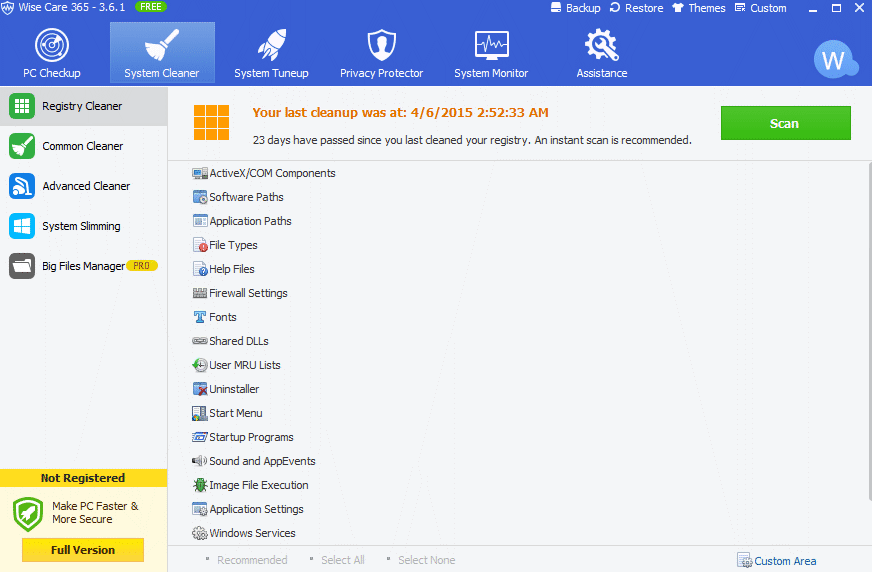Click the Wise Care 365 logo icon
Image resolution: width=872 pixels, height=572 pixels.
pos(7,8)
